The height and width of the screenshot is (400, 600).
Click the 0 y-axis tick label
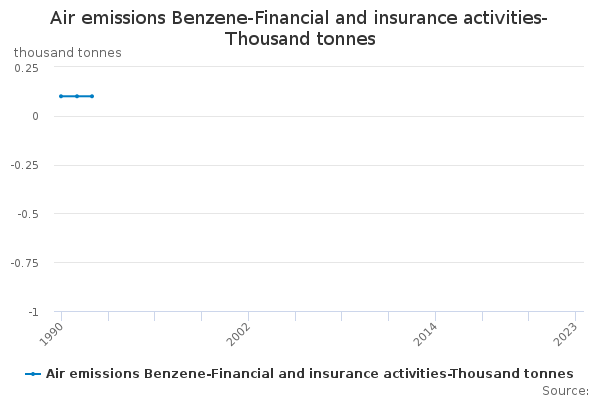[x=62, y=117]
